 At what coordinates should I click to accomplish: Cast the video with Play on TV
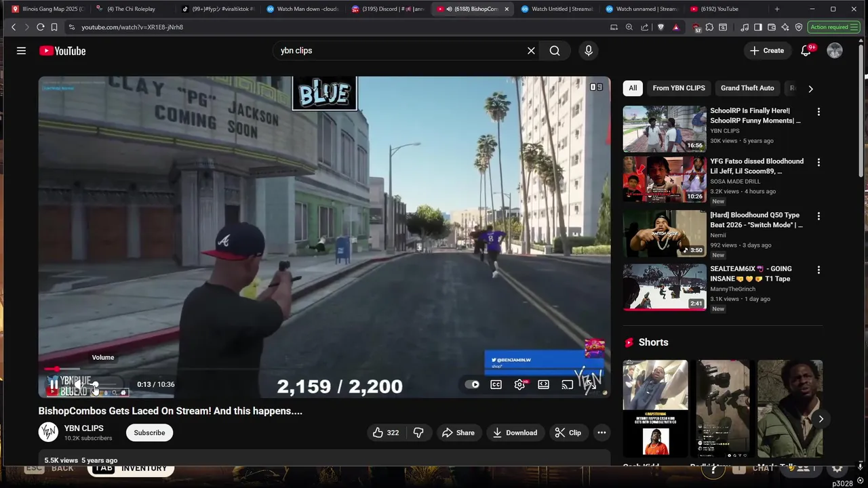click(567, 385)
